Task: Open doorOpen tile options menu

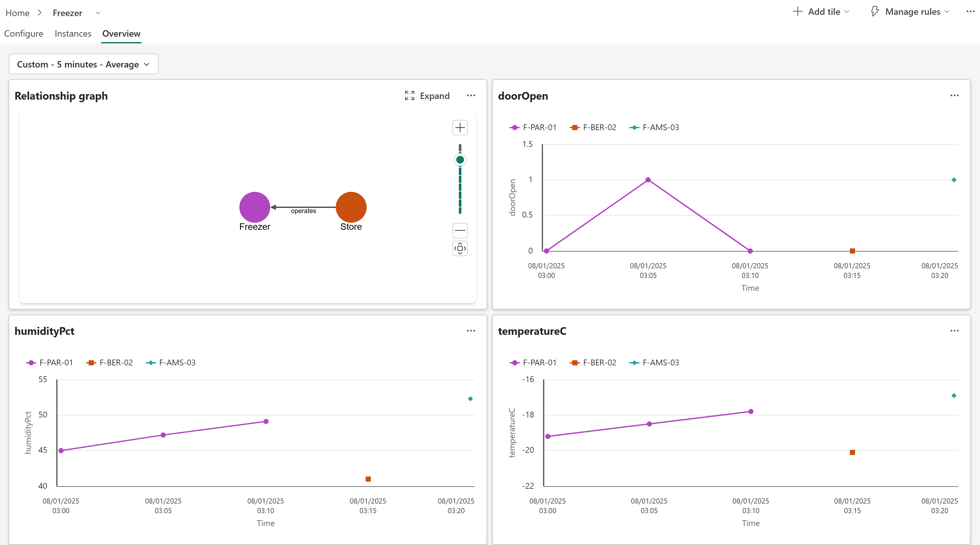Action: (954, 95)
